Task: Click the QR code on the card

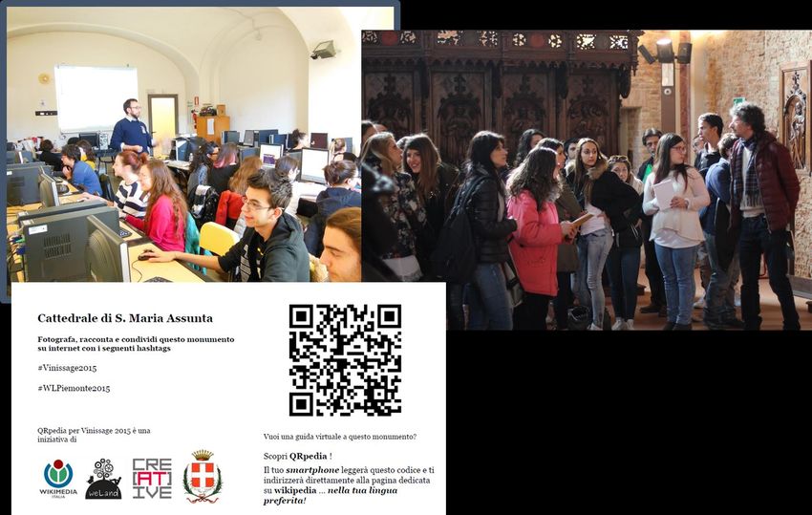Action: coord(345,360)
